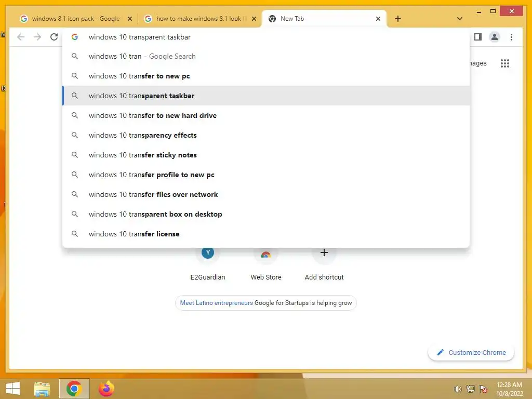
Task: Choose 'windows 10 transparent box on desktop'
Action: pyautogui.click(x=266, y=214)
